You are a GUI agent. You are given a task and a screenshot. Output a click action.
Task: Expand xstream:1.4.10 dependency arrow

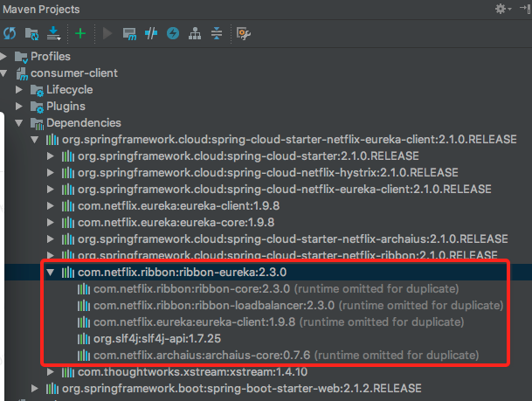tap(51, 372)
